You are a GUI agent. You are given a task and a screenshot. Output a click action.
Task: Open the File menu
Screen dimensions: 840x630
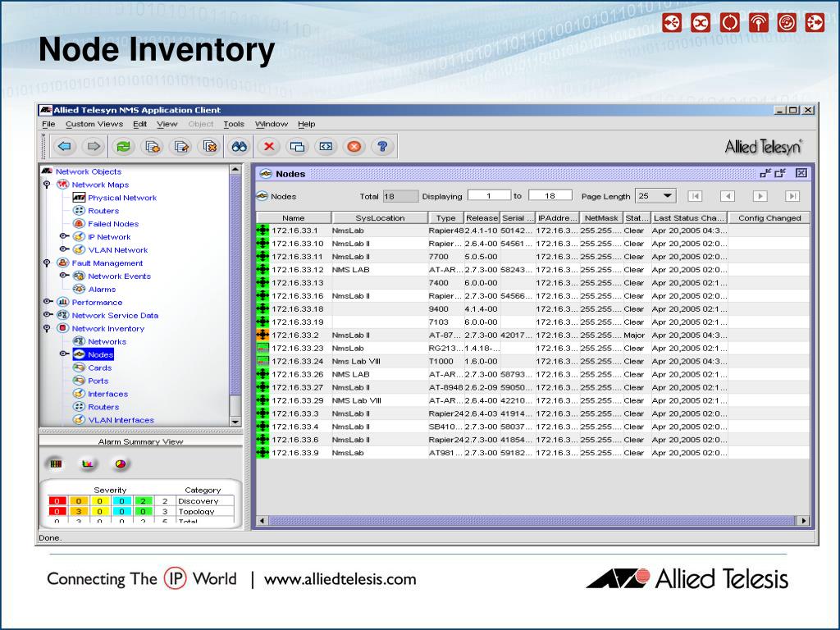48,125
